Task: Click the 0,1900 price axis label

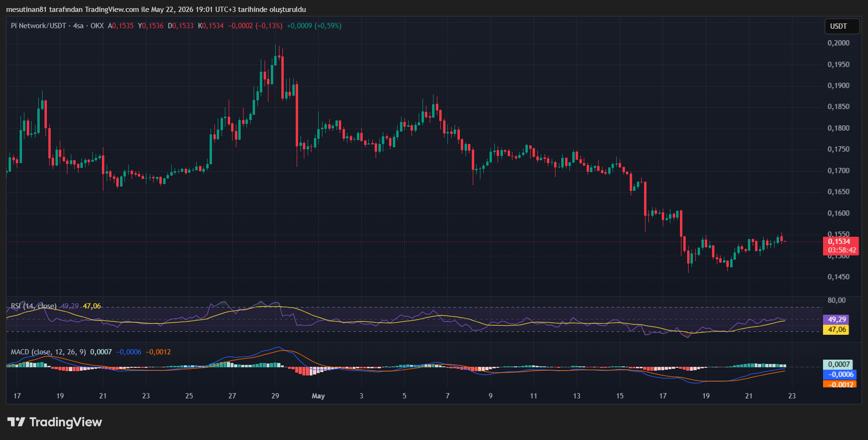Action: click(x=839, y=86)
